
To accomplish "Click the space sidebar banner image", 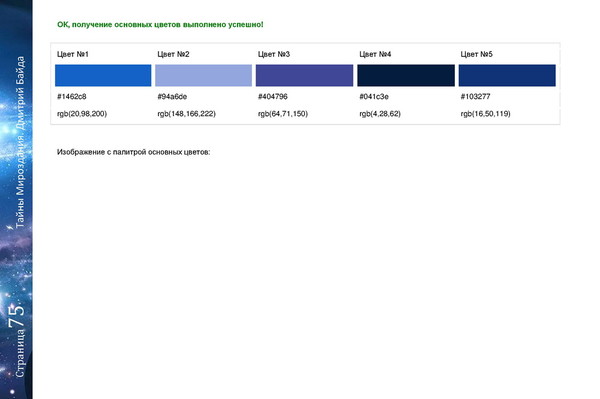I will tap(16, 199).
